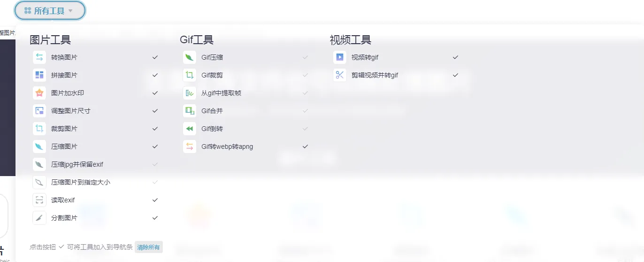This screenshot has width=644, height=262.
Task: Click the Gif裁剪 crop icon
Action: (190, 75)
